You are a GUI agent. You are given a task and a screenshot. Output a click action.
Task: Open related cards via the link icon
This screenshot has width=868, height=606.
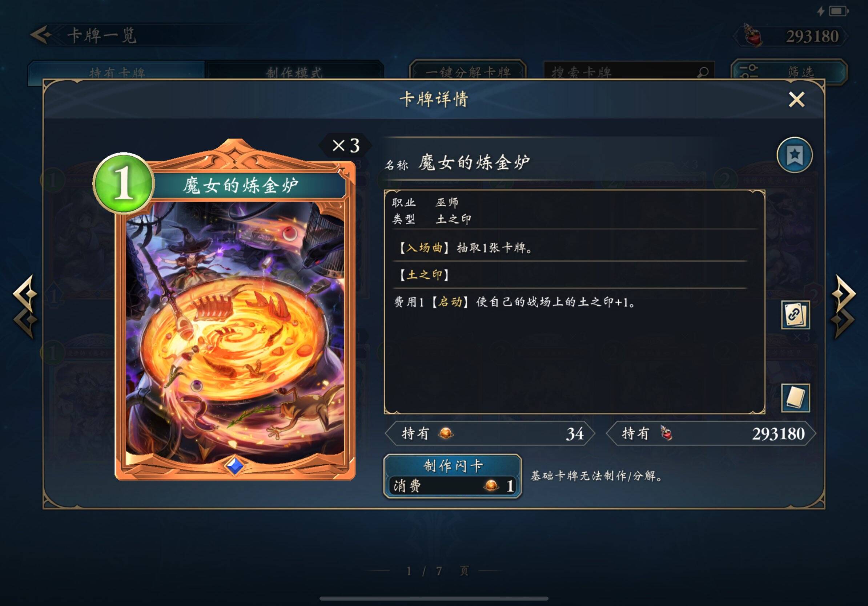click(x=795, y=315)
